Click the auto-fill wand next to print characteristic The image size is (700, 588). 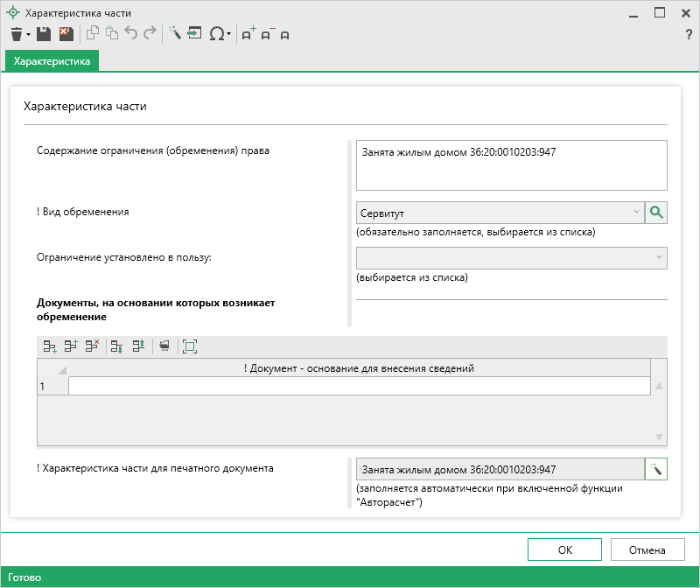pos(655,469)
